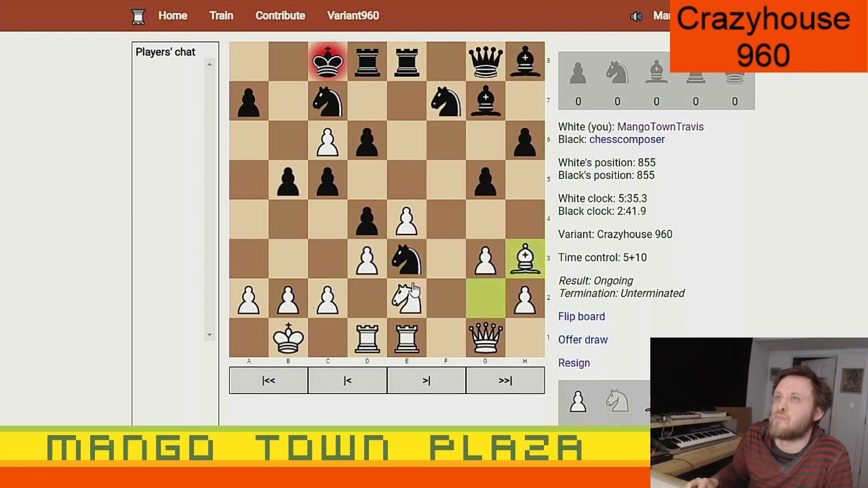Click black bishop in opponent's pocket

(x=656, y=73)
